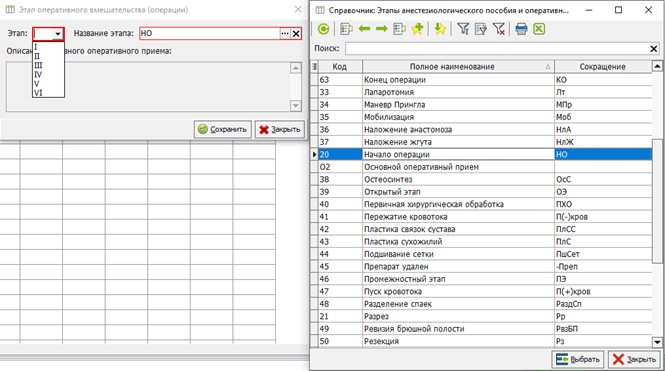Select row Маневр Прингла
Screen dimensions: 665x371
pos(481,105)
